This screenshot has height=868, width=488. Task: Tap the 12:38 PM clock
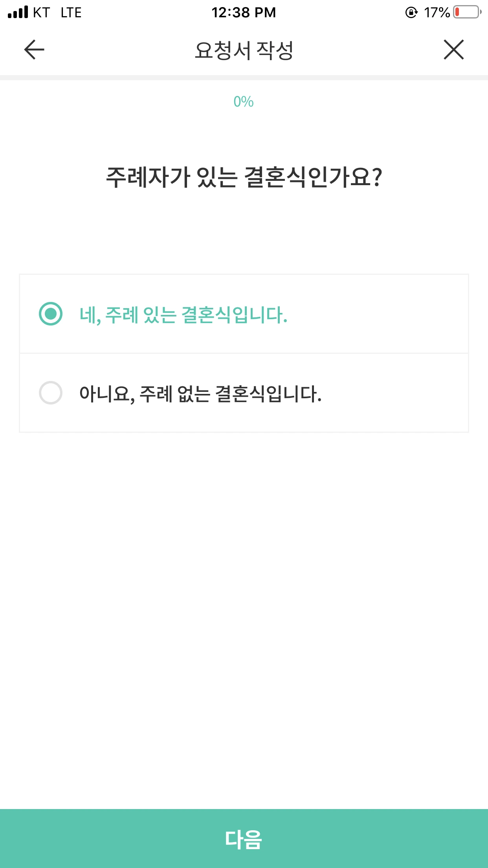244,13
